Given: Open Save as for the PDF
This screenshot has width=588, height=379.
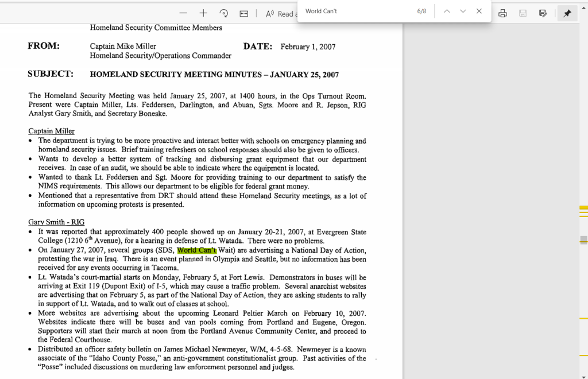Looking at the screenshot, I should pos(543,13).
